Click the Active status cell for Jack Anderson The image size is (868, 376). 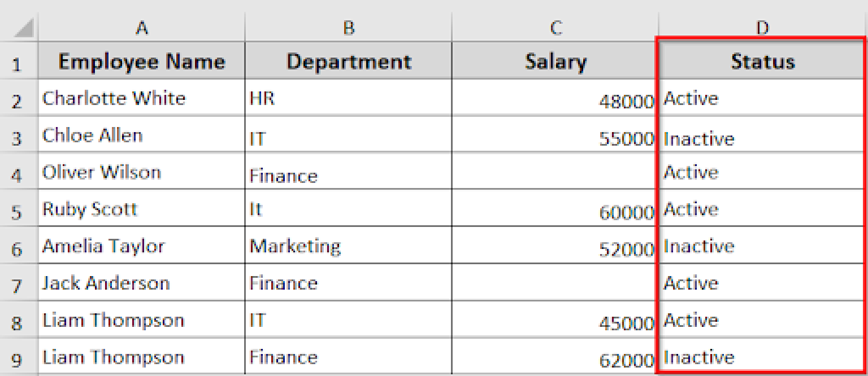(763, 283)
